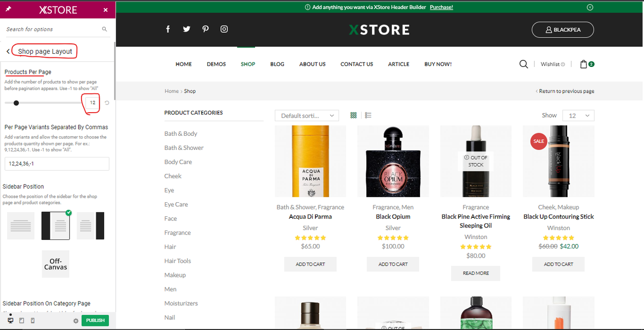Open the Acqua Di Parma product image
This screenshot has width=644, height=330.
tap(310, 161)
